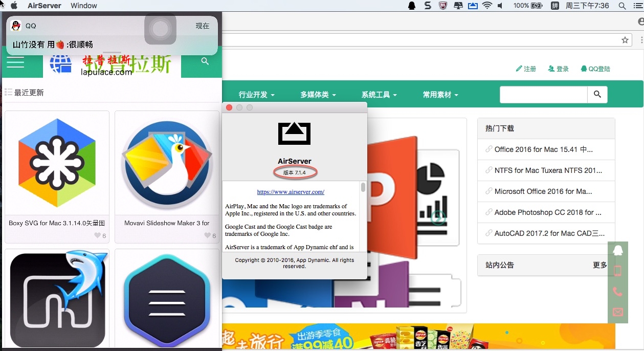Open the volume control in menu bar
Image resolution: width=644 pixels, height=351 pixels.
click(500, 6)
